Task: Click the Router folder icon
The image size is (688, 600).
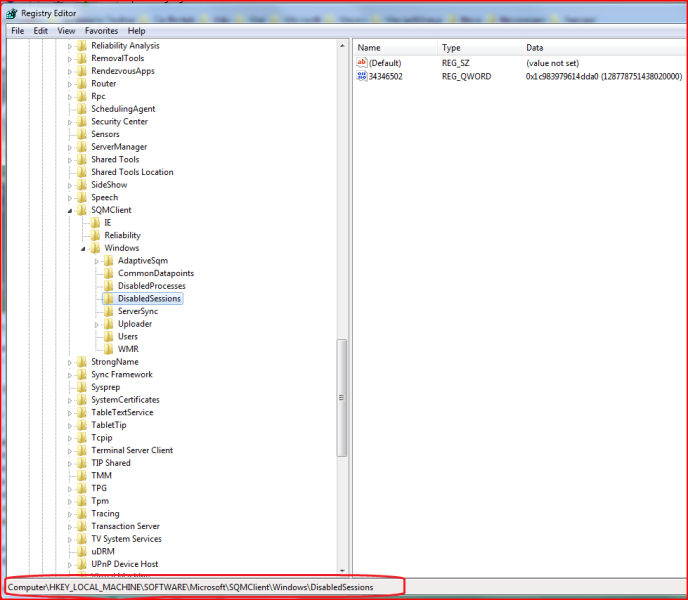Action: pyautogui.click(x=82, y=84)
